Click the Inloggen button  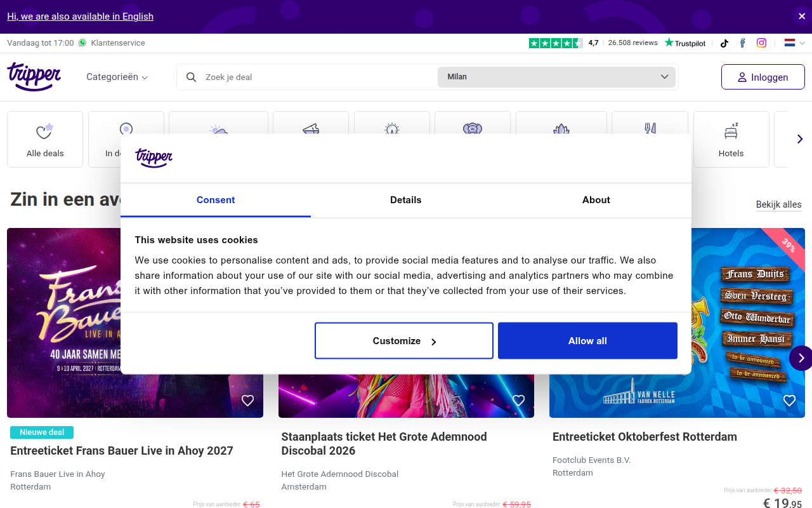click(763, 77)
